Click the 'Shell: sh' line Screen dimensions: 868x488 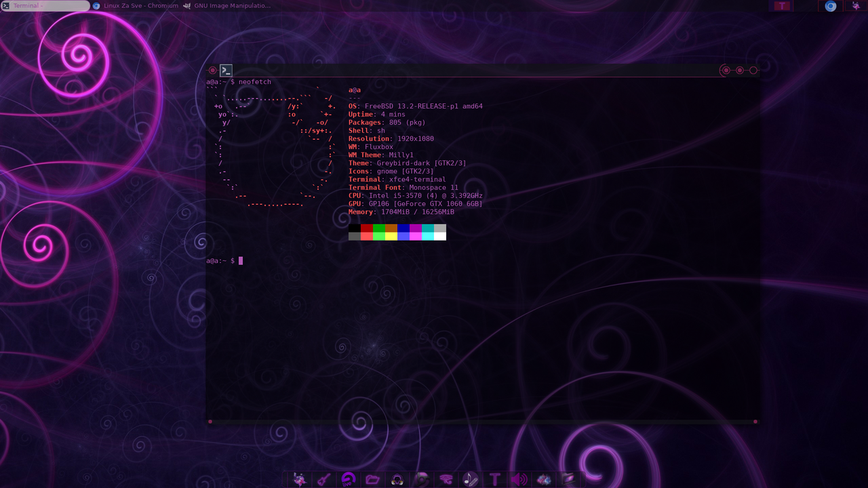point(367,131)
